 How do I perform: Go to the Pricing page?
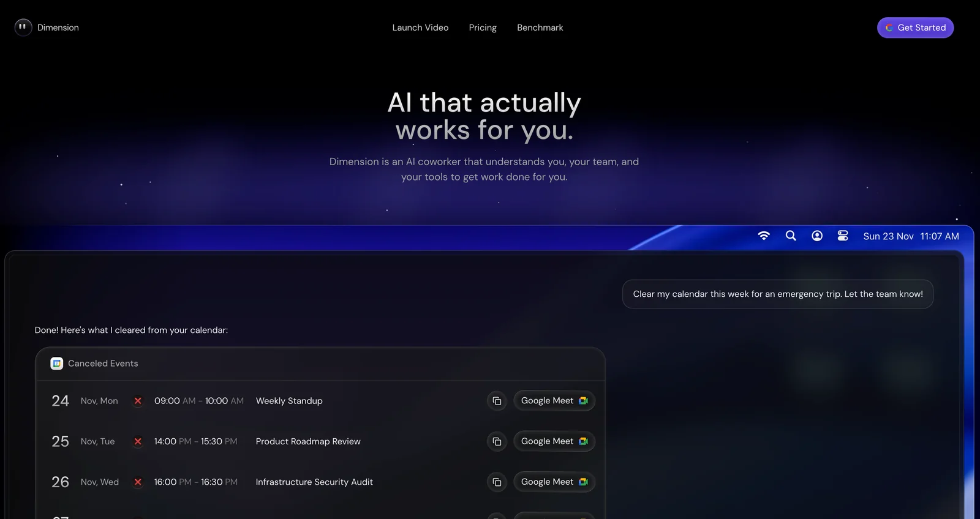coord(483,28)
